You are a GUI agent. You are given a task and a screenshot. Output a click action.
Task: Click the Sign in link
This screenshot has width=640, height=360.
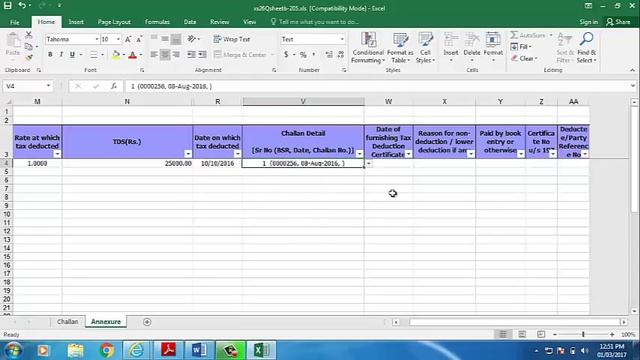(589, 22)
